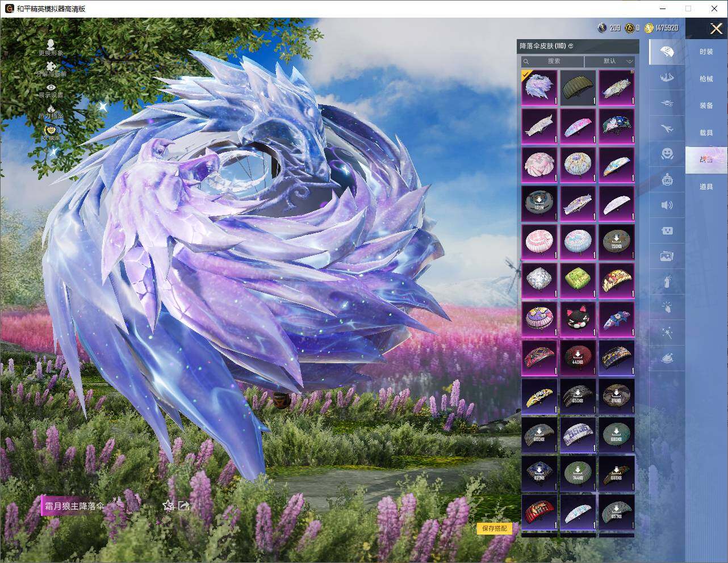Switch to the 装备 tab
Screen dimensions: 728x563
pyautogui.click(x=706, y=106)
